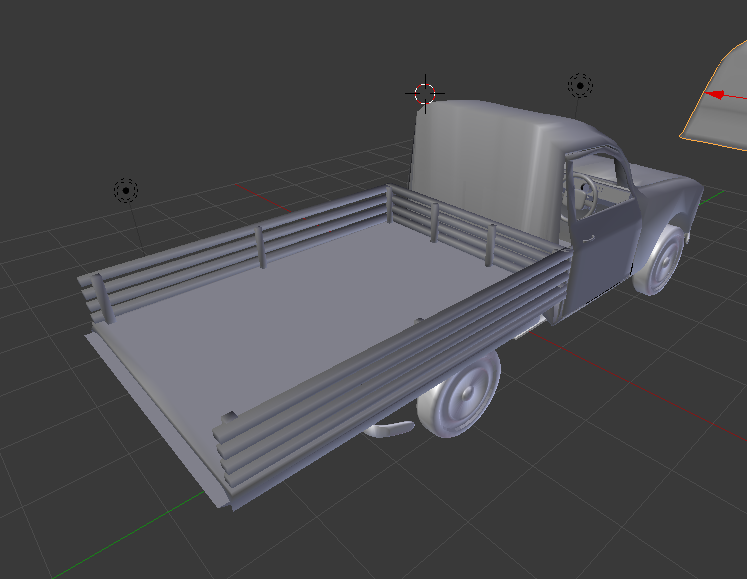Select the point lamp above the truck cab
The image size is (747, 579).
pos(580,86)
